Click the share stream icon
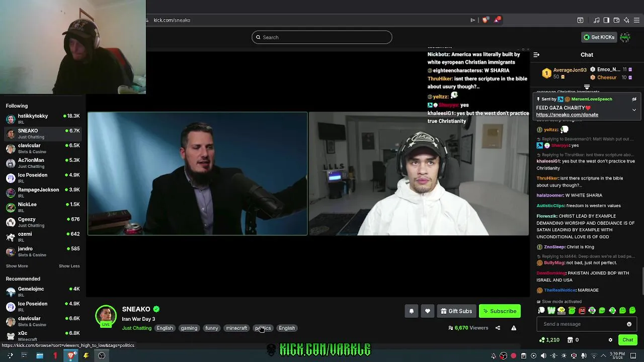Viewport: 644px width, 362px height. pos(498,328)
